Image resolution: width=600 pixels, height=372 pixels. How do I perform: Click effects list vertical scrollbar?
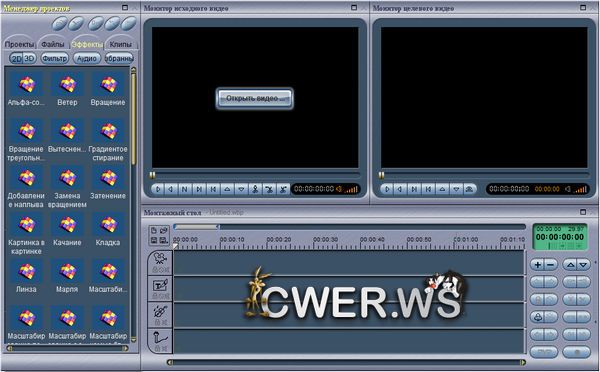point(134,205)
